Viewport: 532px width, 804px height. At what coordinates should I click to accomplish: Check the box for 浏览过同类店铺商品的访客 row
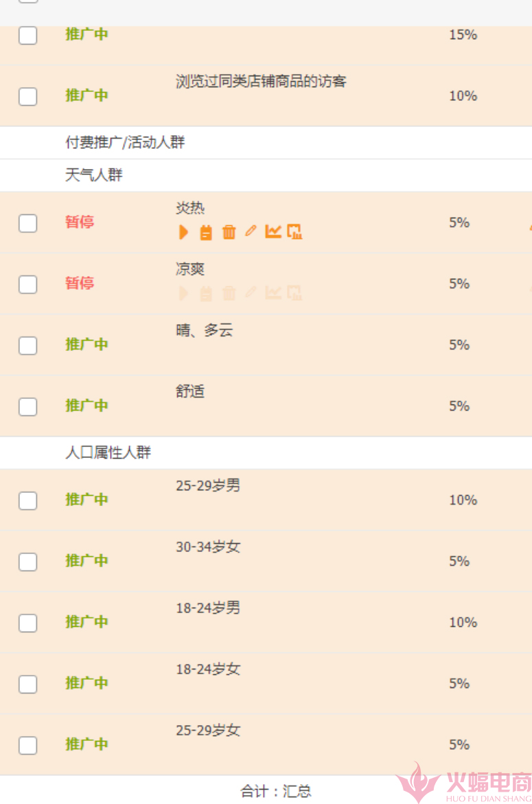(x=27, y=96)
